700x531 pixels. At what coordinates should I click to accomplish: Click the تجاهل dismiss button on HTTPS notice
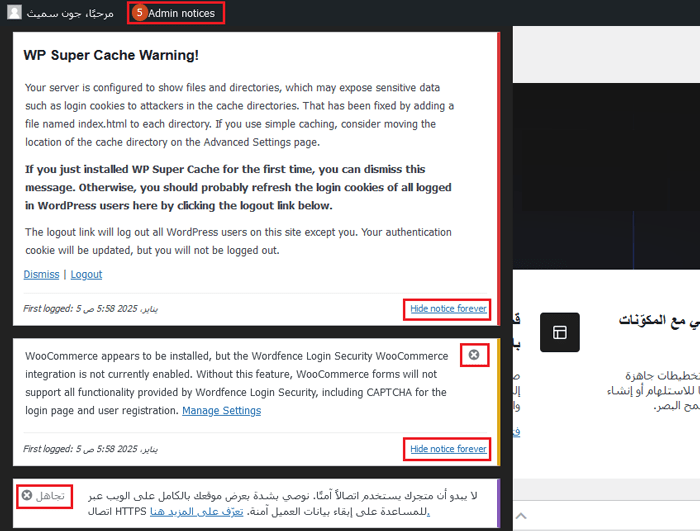44,496
